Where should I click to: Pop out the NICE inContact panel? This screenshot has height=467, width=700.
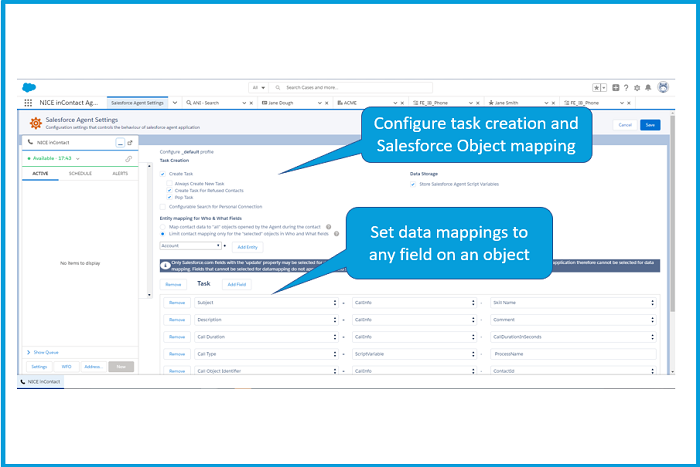click(x=130, y=143)
